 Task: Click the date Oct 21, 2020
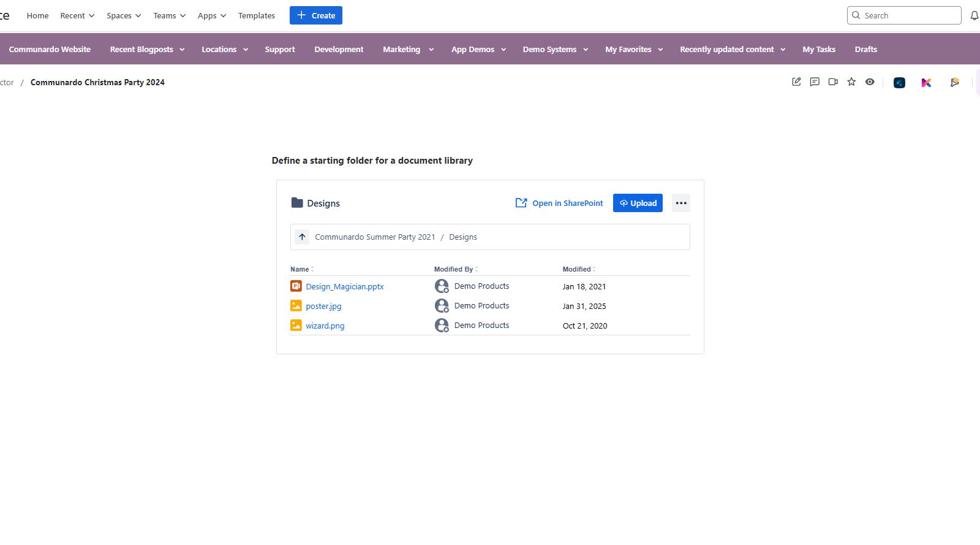pos(585,326)
